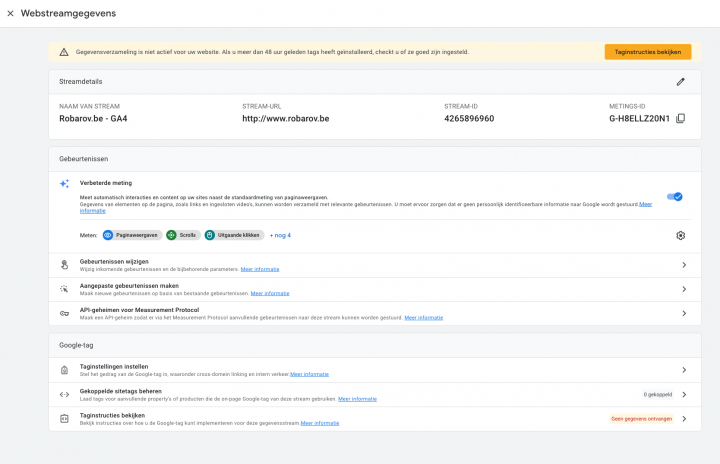Click the Gekoppelde sitetags code icon
The image size is (720, 464).
pyautogui.click(x=64, y=394)
